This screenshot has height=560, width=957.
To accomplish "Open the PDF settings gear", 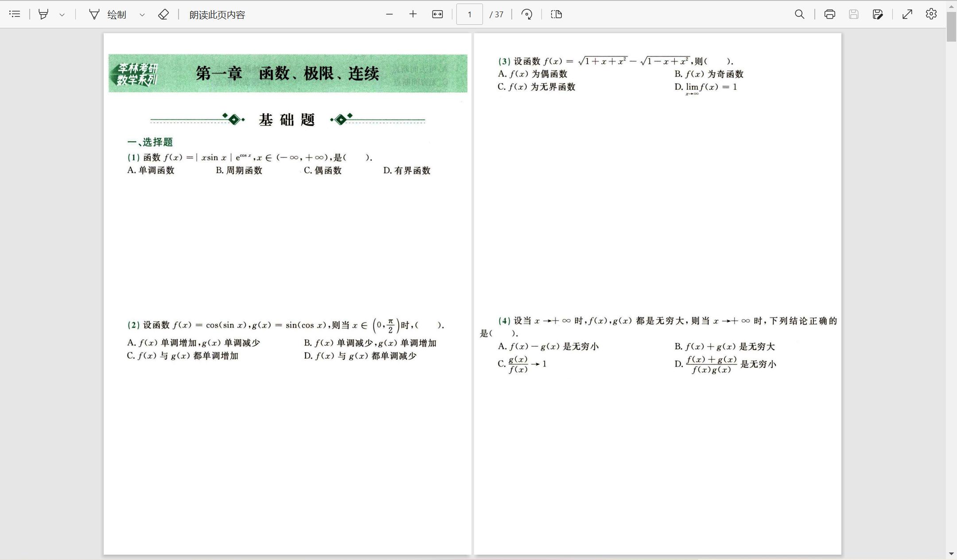I will click(x=931, y=14).
